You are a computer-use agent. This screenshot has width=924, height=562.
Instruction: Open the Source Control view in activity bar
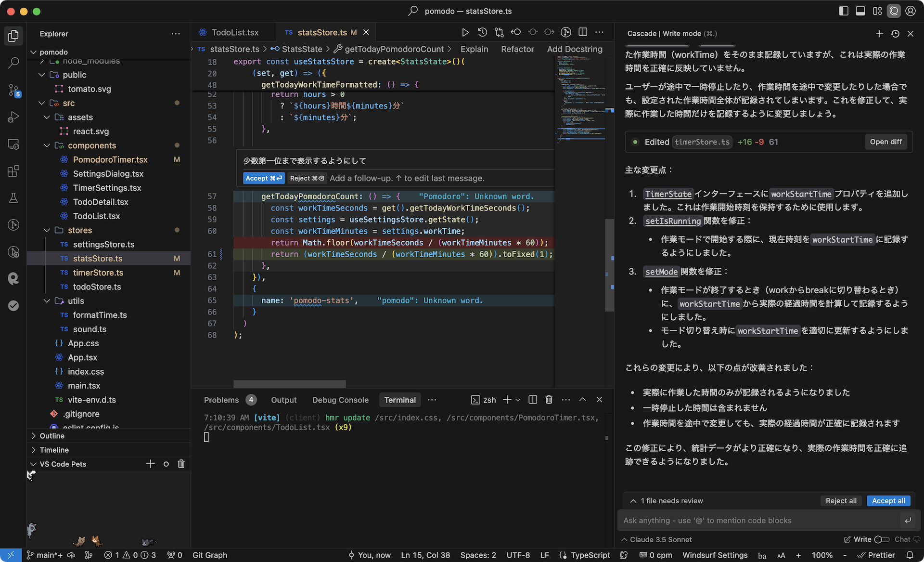pos(13,90)
